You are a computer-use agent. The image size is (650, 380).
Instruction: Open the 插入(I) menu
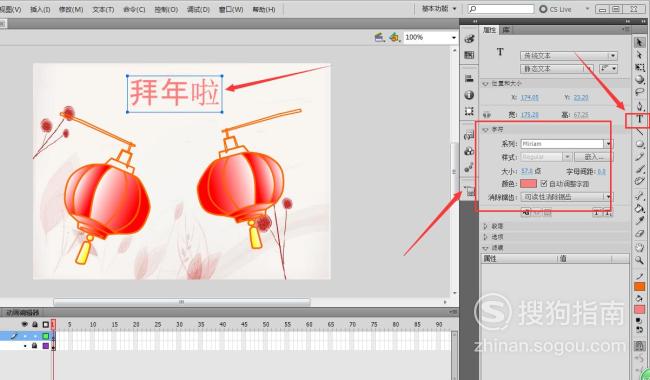point(40,9)
